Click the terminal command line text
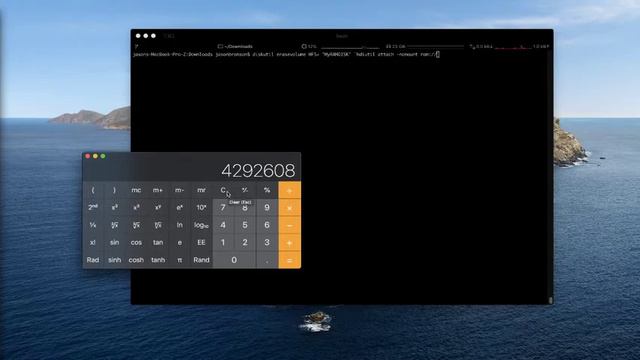640x360 pixels. click(x=286, y=54)
